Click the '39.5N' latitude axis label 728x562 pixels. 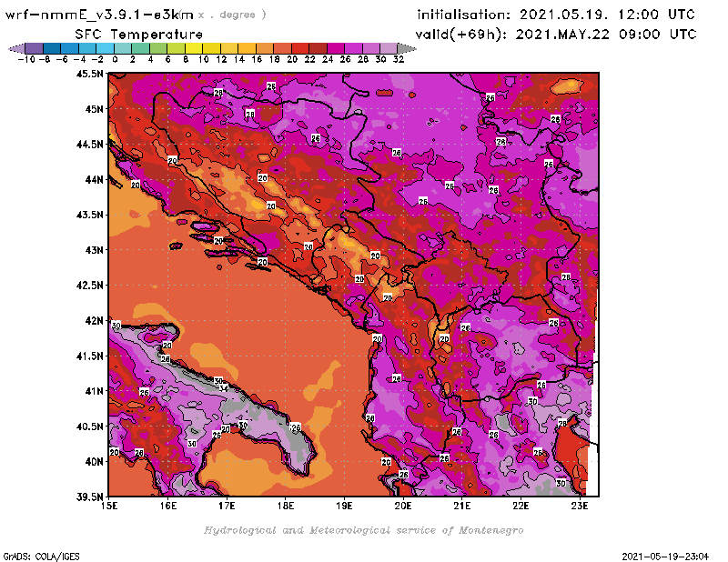(89, 497)
